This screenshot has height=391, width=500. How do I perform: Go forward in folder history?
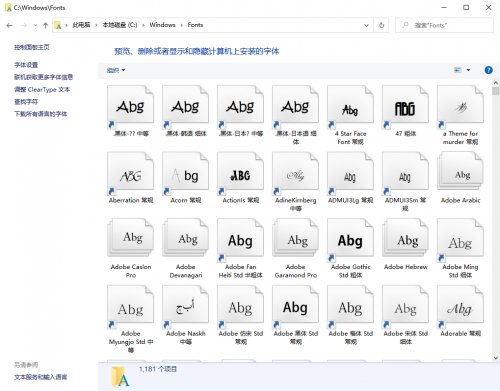point(24,25)
